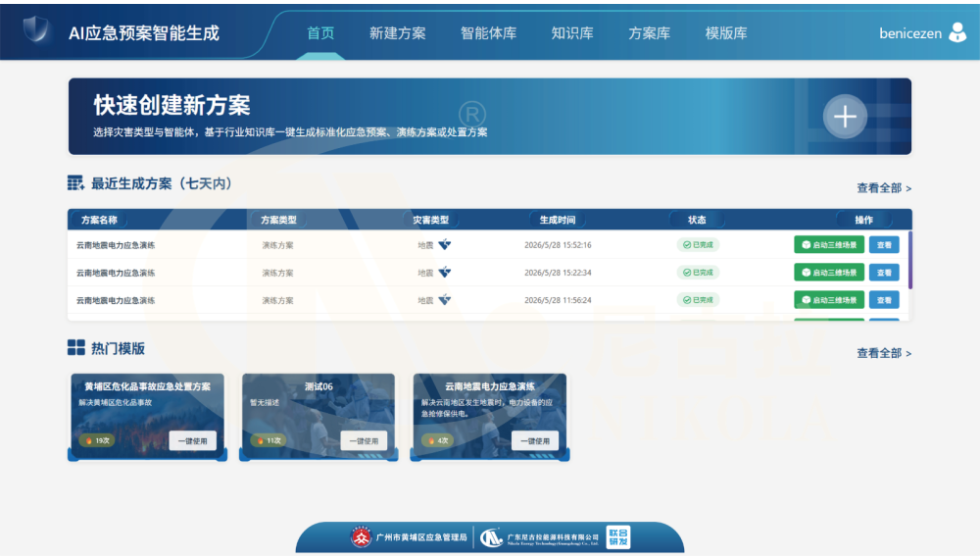
Task: Open the user avatar icon beside benicezen
Action: pyautogui.click(x=956, y=32)
